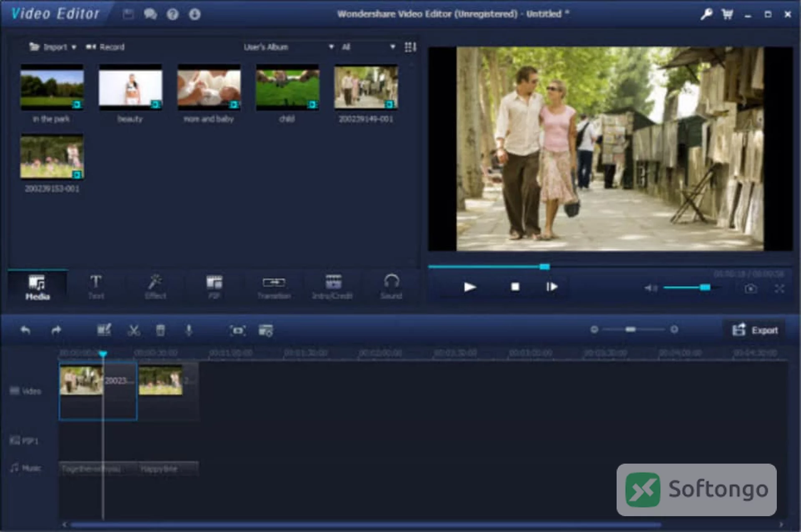Click the crop/zoom frame tool icon
This screenshot has height=532, width=801.
coord(238,330)
